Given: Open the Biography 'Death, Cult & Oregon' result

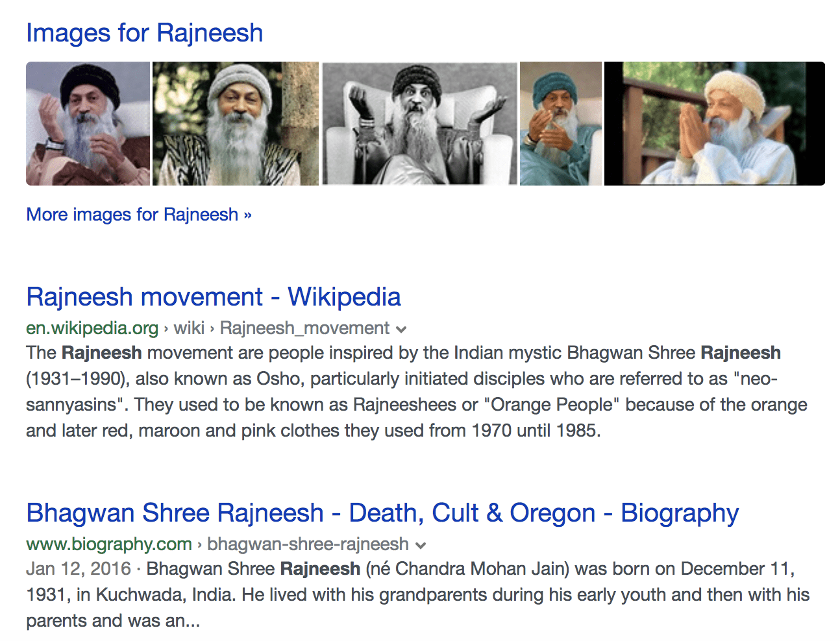Looking at the screenshot, I should click(x=382, y=513).
